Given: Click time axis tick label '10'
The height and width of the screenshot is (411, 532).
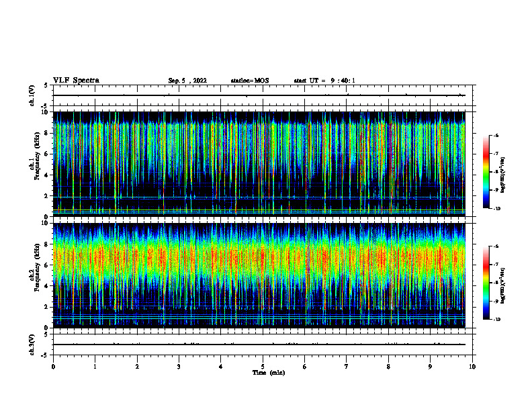Looking at the screenshot, I should [472, 367].
